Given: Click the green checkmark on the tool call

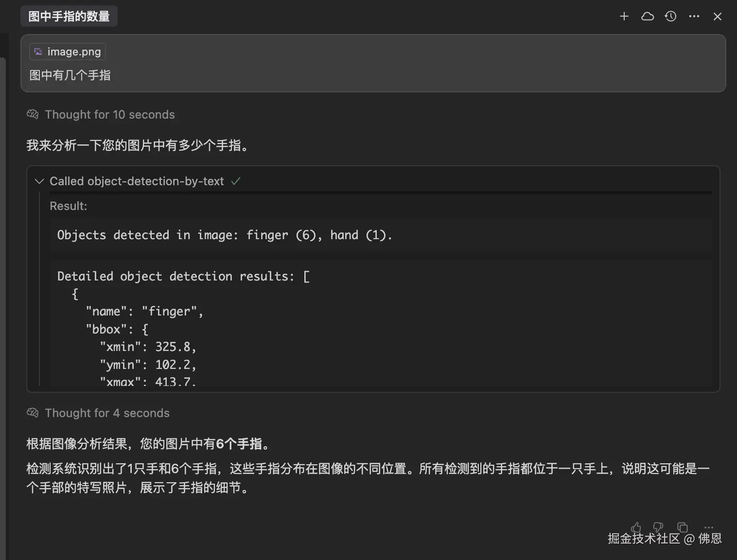Looking at the screenshot, I should [x=236, y=181].
